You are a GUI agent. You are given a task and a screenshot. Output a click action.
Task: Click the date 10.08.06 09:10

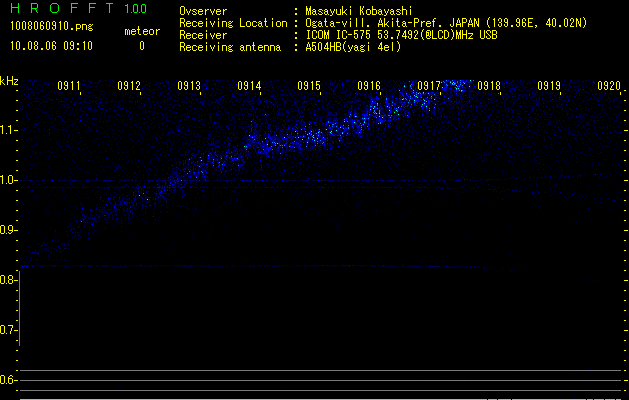pyautogui.click(x=51, y=46)
